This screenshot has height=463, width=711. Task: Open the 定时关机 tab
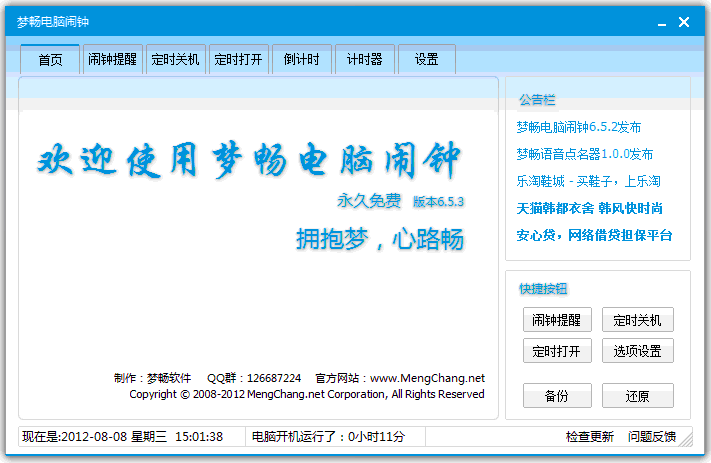point(175,59)
